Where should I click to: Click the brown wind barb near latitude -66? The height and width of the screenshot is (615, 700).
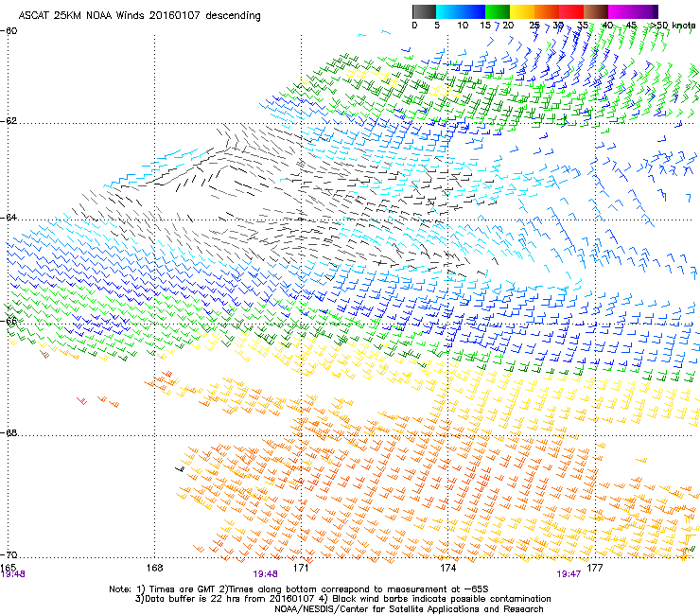(44, 355)
